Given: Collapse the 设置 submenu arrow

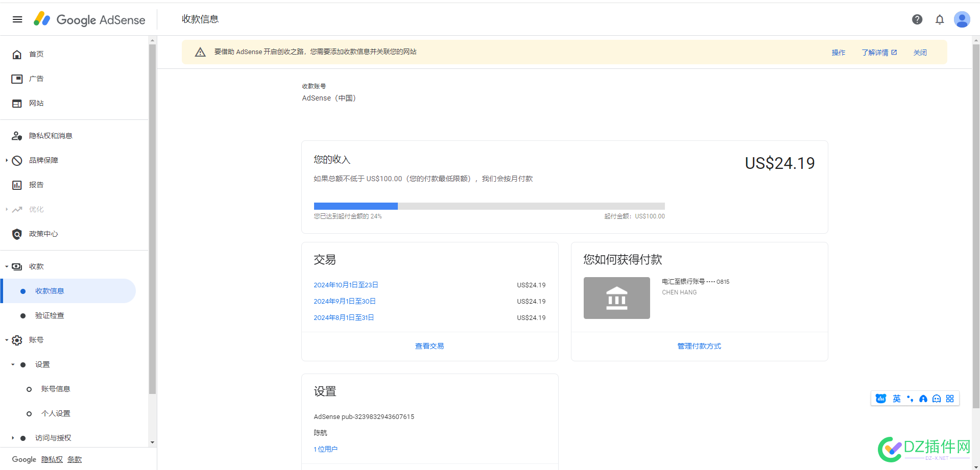Looking at the screenshot, I should (13, 364).
